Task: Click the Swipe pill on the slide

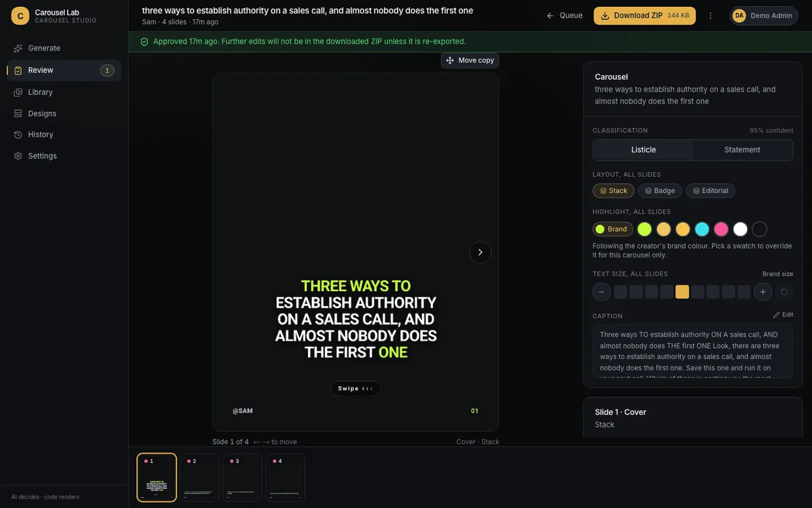Action: (355, 389)
